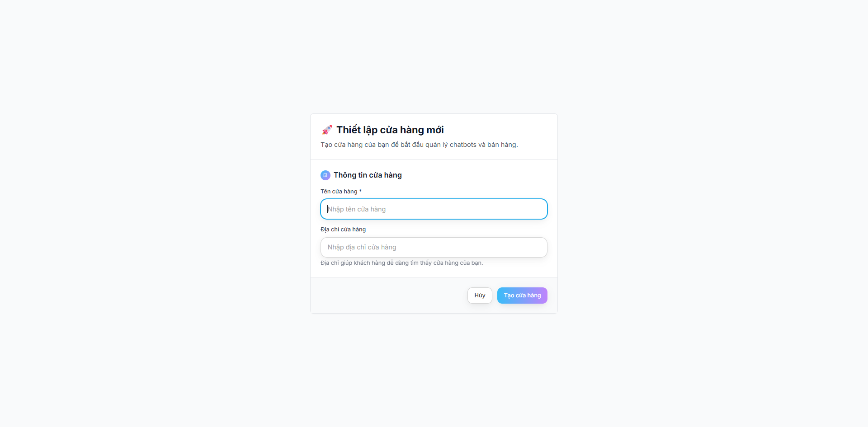Click the Tạo cửa hàng button
Viewport: 868px width, 427px height.
pyautogui.click(x=522, y=296)
